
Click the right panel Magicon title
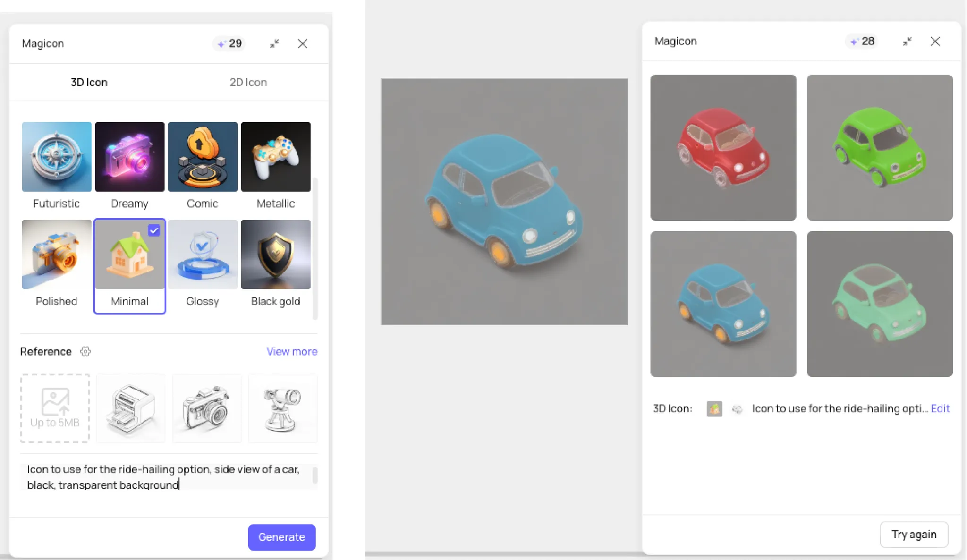coord(676,41)
